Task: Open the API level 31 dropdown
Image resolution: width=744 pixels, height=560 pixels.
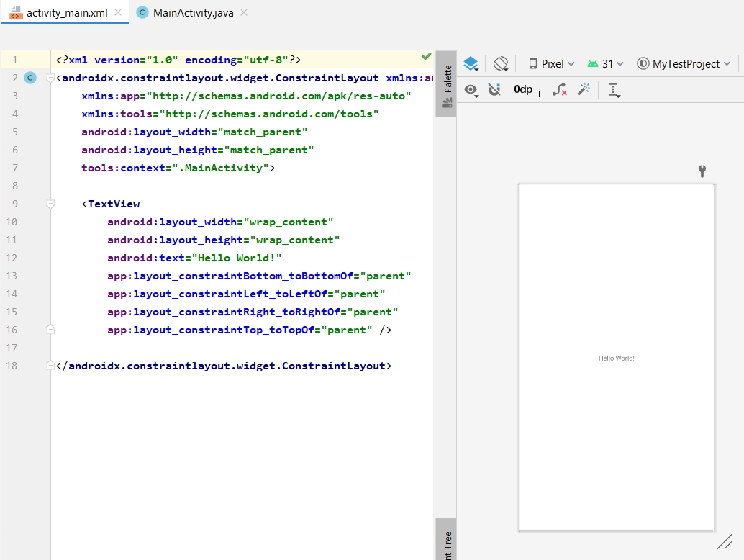Action: click(605, 64)
